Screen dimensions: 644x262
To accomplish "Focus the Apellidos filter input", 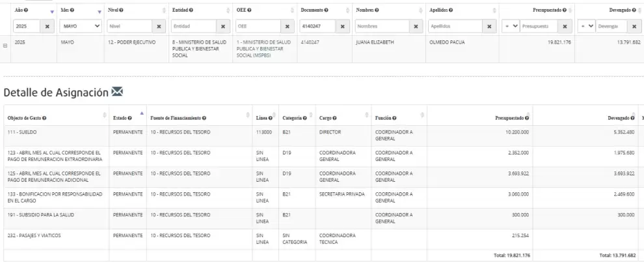I will click(x=455, y=26).
